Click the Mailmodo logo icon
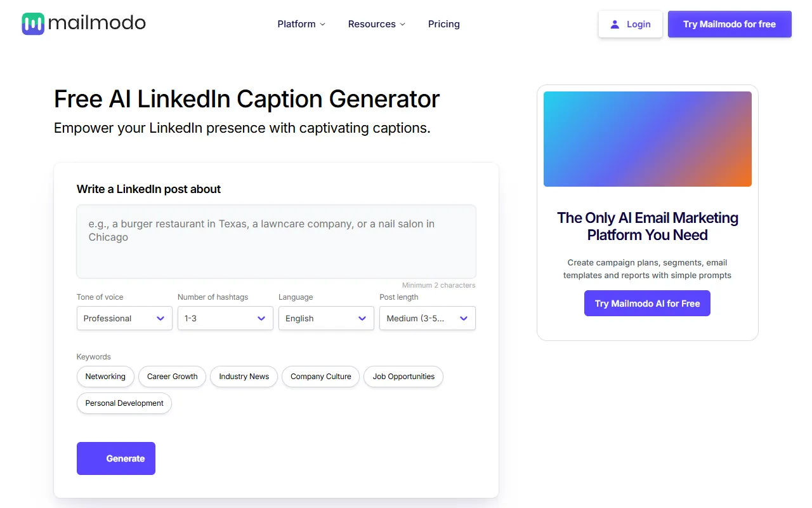The image size is (812, 508). point(33,24)
